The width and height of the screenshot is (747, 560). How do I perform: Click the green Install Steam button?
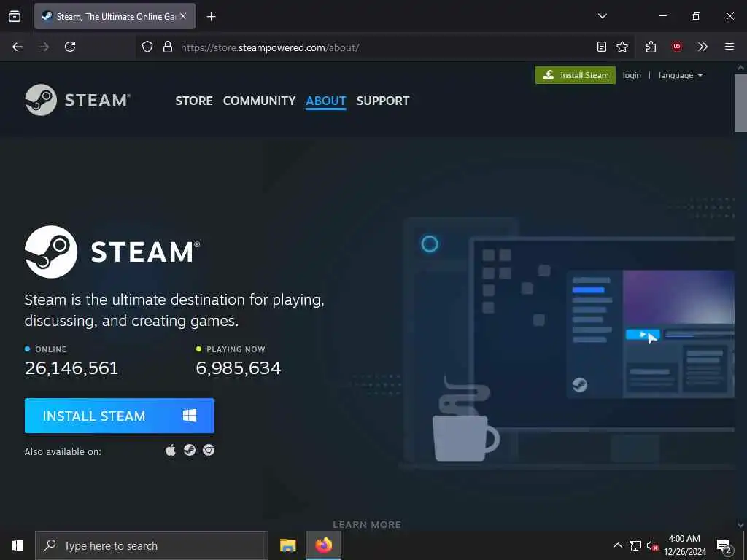[576, 75]
